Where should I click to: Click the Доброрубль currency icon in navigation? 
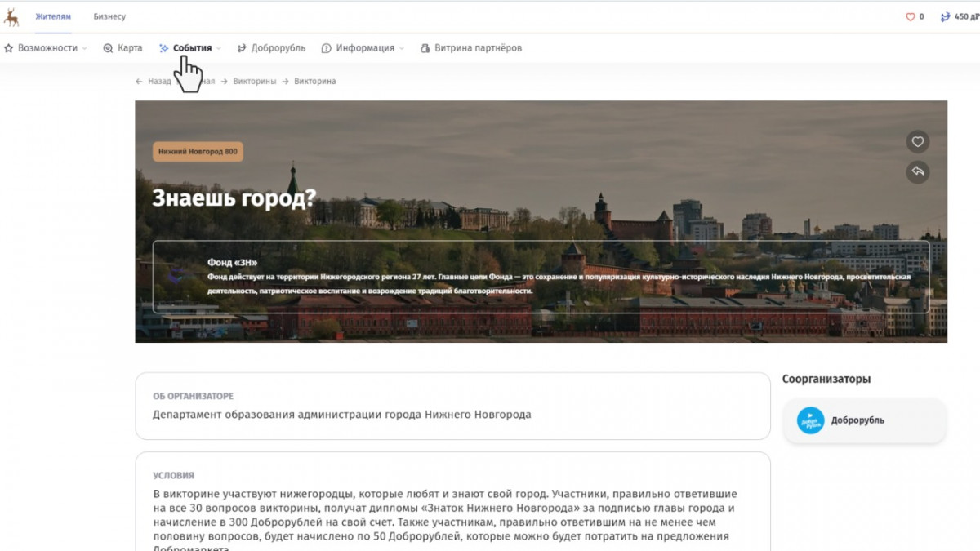pos(242,48)
